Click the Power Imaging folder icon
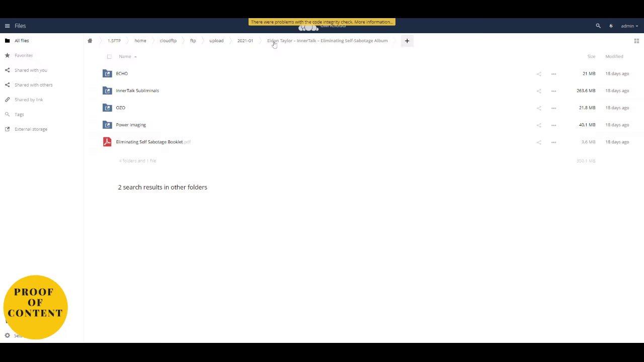The height and width of the screenshot is (362, 644). [107, 125]
